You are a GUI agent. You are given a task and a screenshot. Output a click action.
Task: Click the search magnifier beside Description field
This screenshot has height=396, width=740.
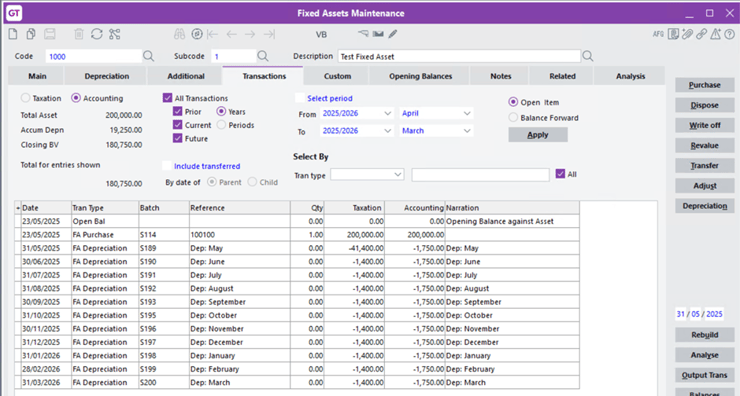click(588, 56)
